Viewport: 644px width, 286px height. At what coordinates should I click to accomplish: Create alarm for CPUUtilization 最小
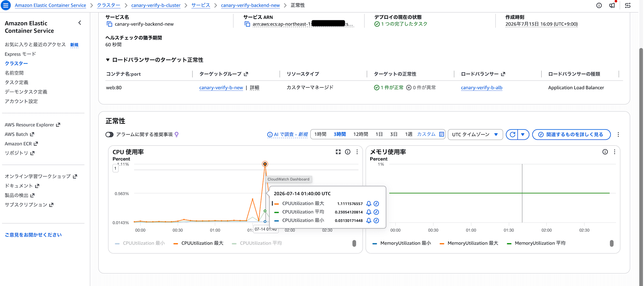tap(369, 221)
